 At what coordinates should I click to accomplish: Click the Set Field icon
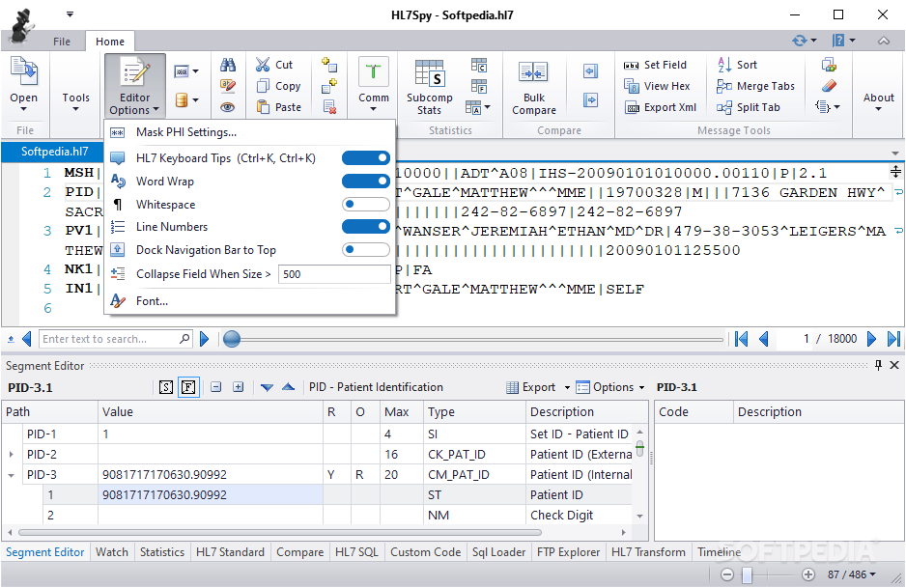631,65
